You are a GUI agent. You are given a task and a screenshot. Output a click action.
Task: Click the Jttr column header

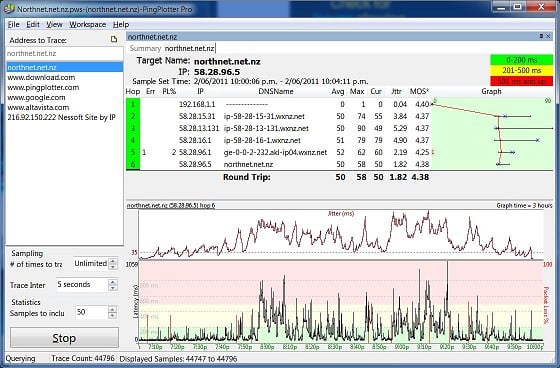click(x=396, y=91)
